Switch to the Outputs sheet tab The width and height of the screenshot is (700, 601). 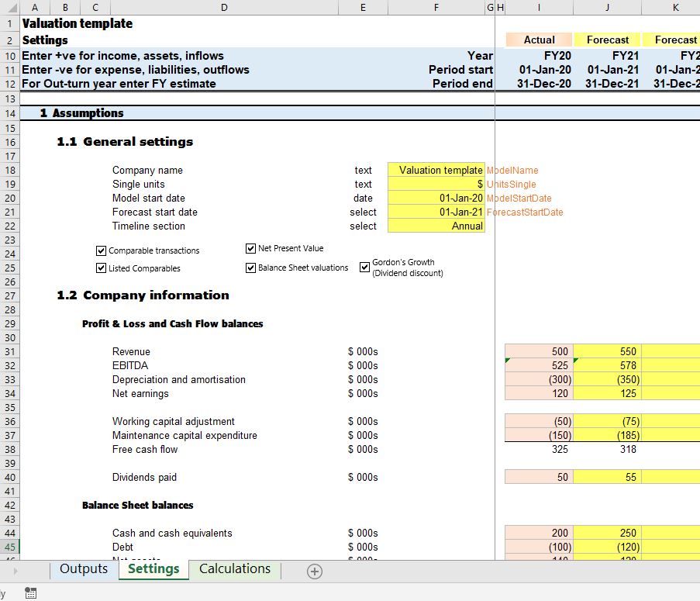(84, 569)
